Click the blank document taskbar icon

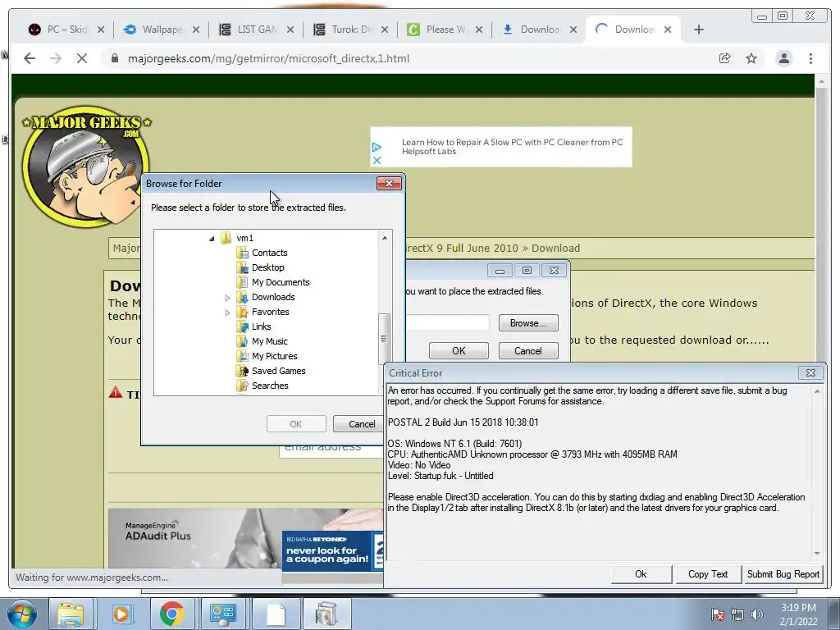(x=276, y=614)
